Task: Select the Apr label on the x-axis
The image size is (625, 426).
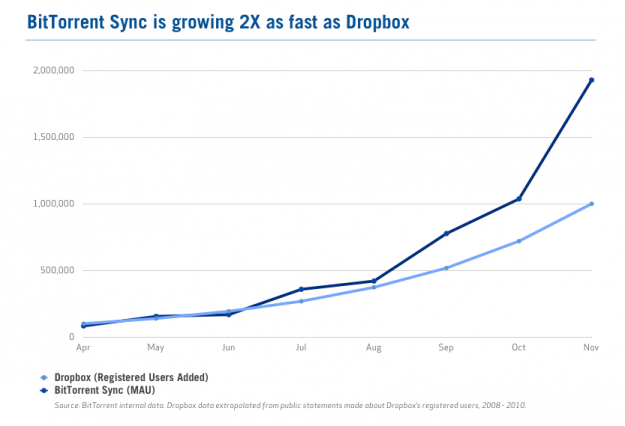Action: [83, 348]
